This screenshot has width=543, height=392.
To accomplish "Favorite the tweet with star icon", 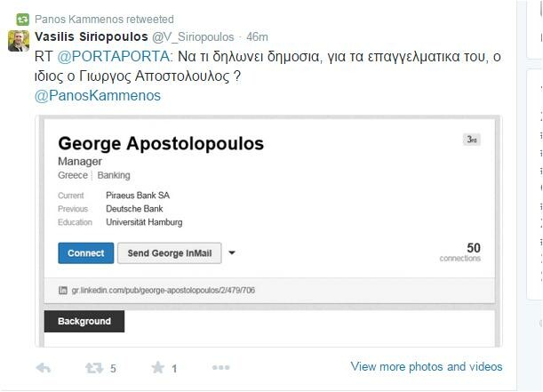I will [158, 367].
